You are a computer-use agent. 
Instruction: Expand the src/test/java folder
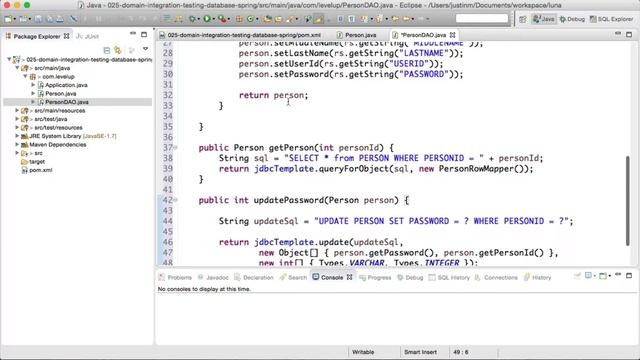coord(17,119)
